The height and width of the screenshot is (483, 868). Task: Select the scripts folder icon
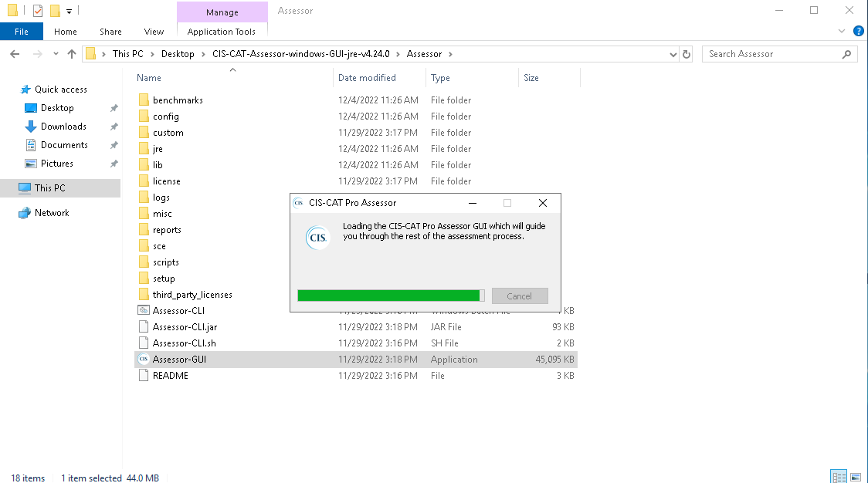144,262
